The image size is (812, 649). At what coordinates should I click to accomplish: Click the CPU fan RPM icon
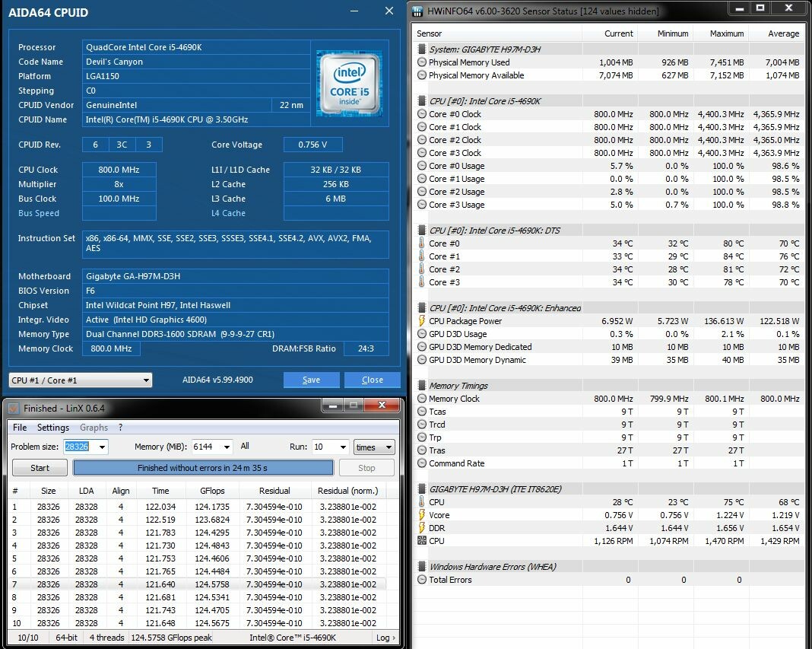click(x=421, y=541)
